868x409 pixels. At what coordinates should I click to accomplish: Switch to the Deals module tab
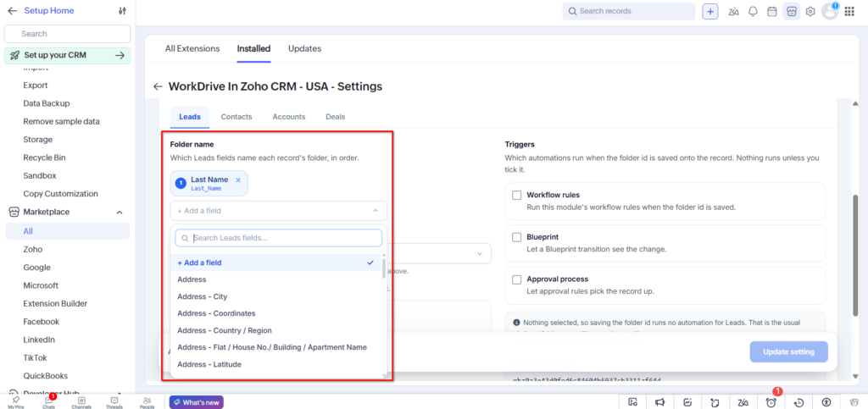point(336,117)
